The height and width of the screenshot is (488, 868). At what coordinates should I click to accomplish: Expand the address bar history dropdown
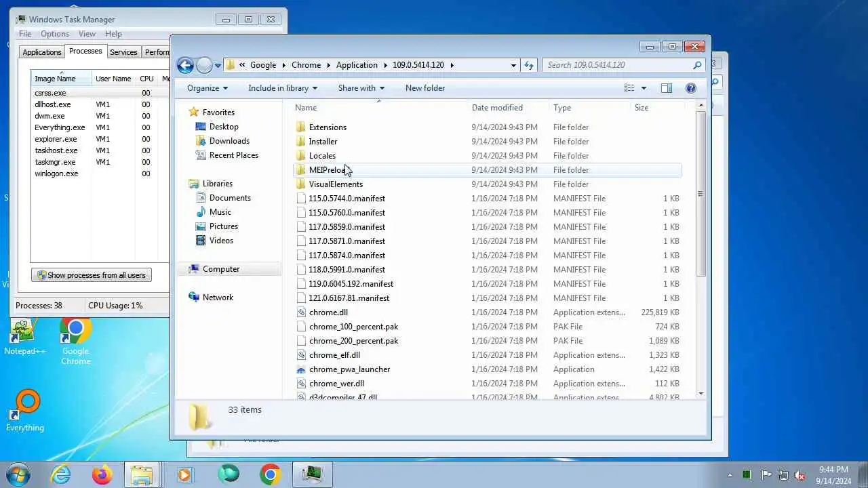tap(513, 65)
